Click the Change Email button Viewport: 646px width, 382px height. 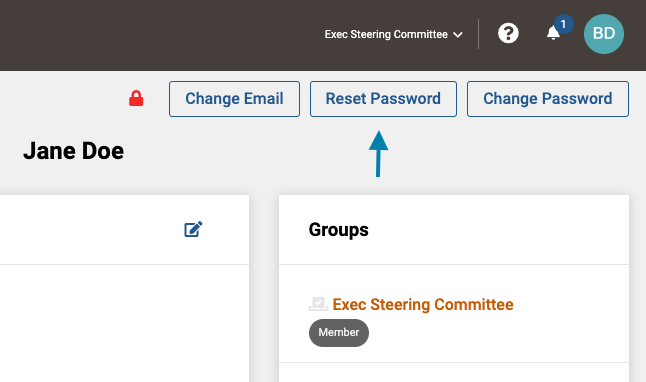point(234,99)
